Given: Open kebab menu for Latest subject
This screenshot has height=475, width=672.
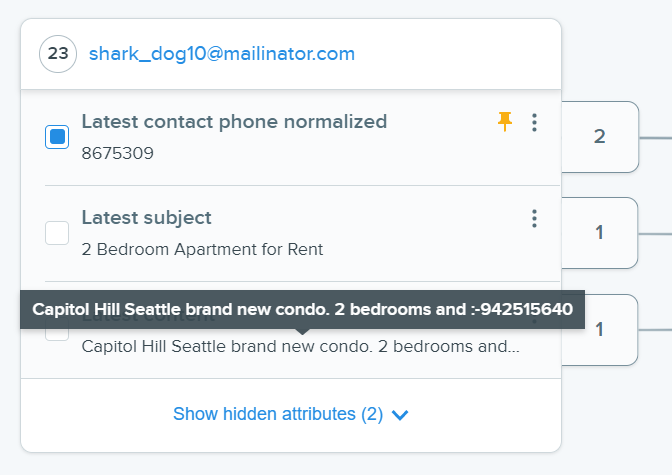Looking at the screenshot, I should coord(534,219).
